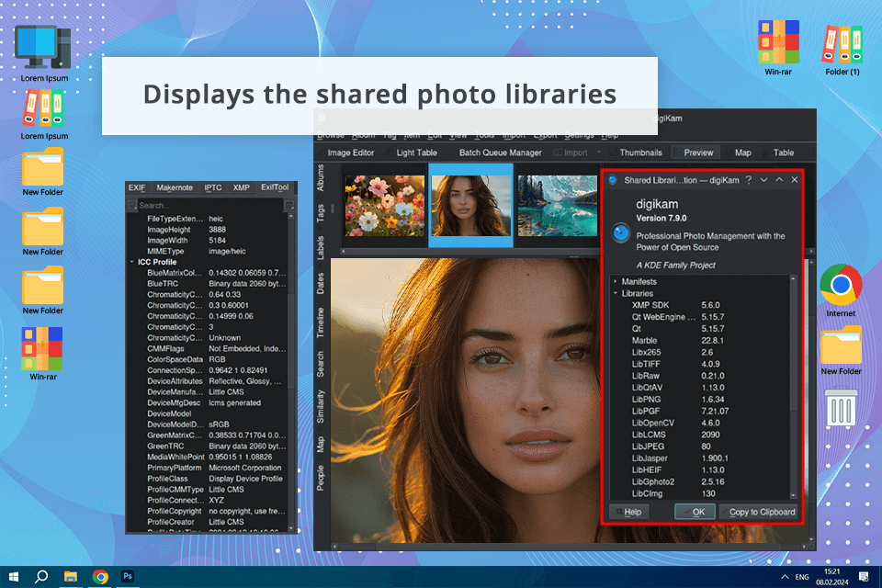Switch to Preview view
This screenshot has width=882, height=588.
(x=695, y=153)
